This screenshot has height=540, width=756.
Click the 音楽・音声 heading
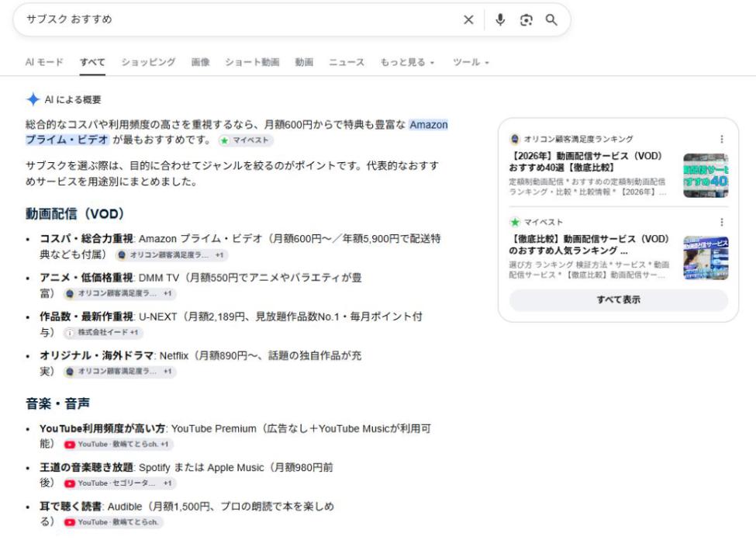click(58, 403)
